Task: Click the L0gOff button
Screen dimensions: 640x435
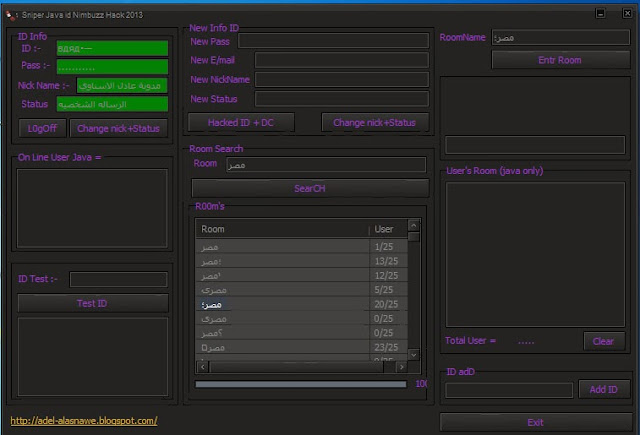Action: coord(42,129)
